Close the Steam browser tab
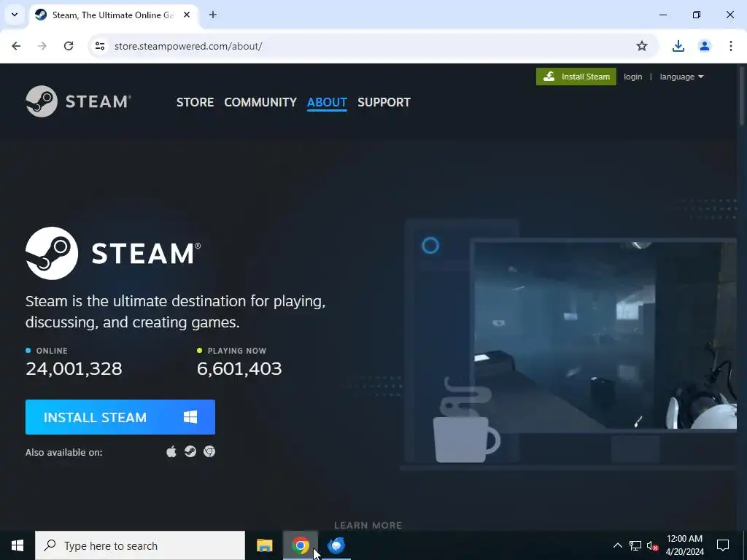Viewport: 747px width, 560px height. click(x=187, y=15)
